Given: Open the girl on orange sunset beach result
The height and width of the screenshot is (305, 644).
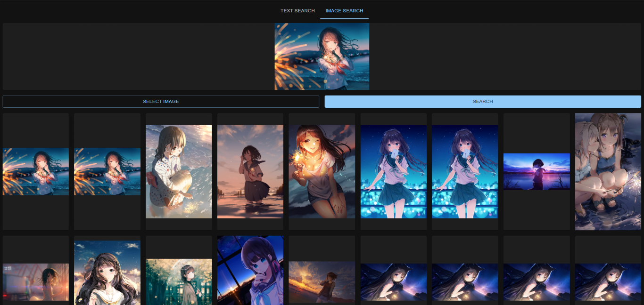Looking at the screenshot, I should click(322, 282).
